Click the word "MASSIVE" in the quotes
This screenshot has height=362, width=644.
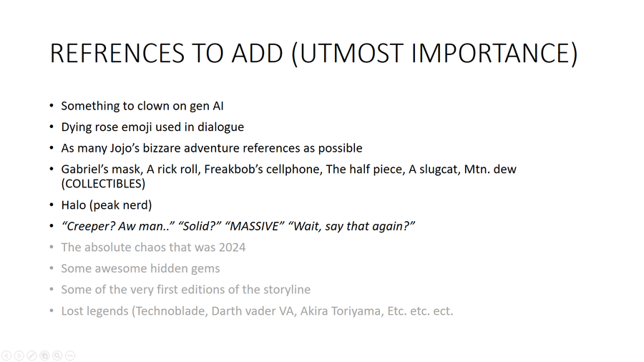255,226
